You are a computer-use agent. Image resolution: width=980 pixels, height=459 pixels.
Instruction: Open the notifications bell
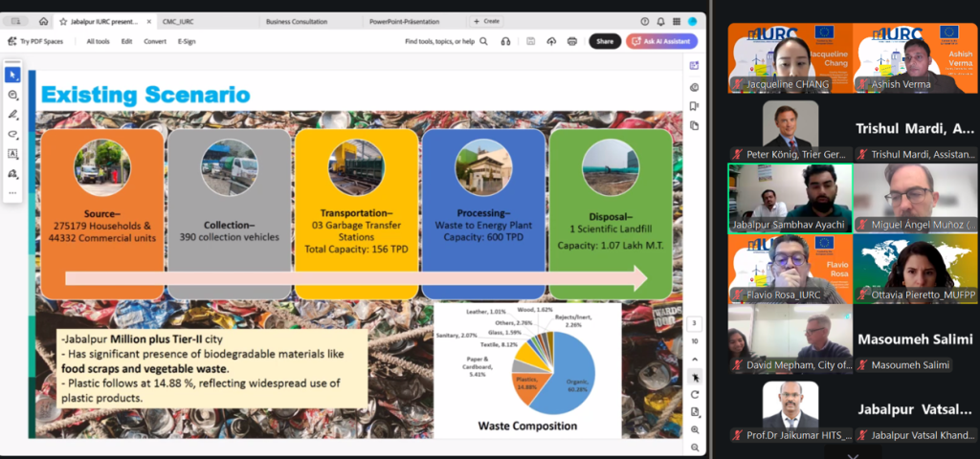659,20
